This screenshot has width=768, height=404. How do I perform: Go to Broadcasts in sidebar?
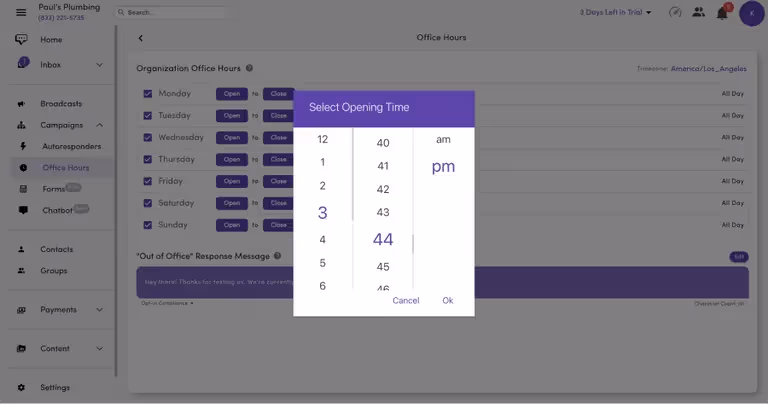click(61, 104)
